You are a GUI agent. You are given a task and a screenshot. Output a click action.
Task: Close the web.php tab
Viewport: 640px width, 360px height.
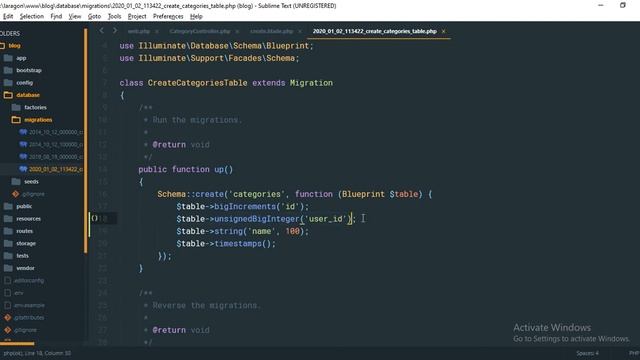(157, 31)
